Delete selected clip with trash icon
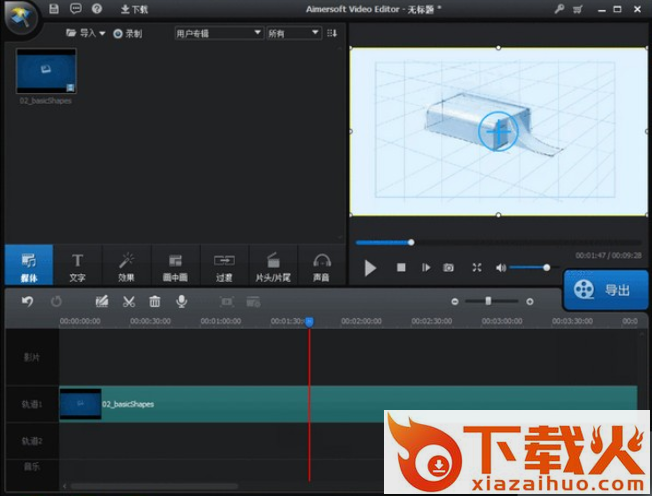Viewport: 652px width, 496px height. pyautogui.click(x=155, y=301)
